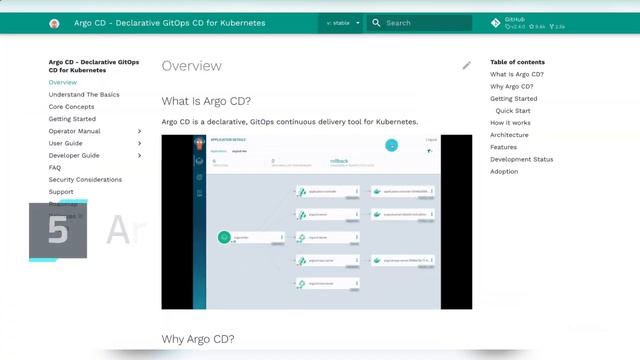Open the Developer Guide nav item
This screenshot has height=360, width=640.
(74, 156)
